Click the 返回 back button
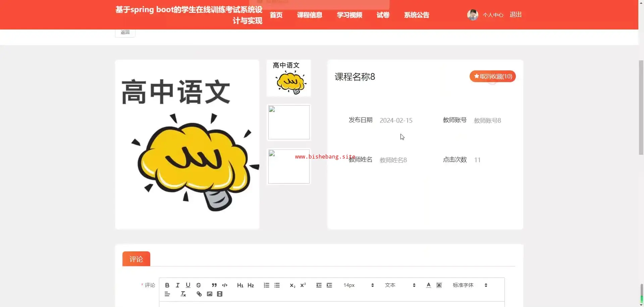Viewport: 644px width, 307px height. tap(125, 33)
